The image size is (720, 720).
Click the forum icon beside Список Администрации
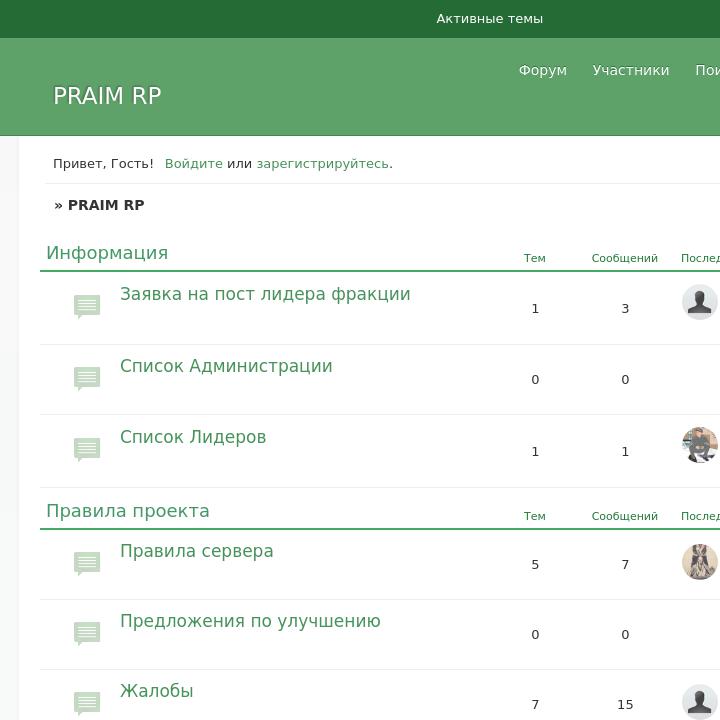[87, 378]
